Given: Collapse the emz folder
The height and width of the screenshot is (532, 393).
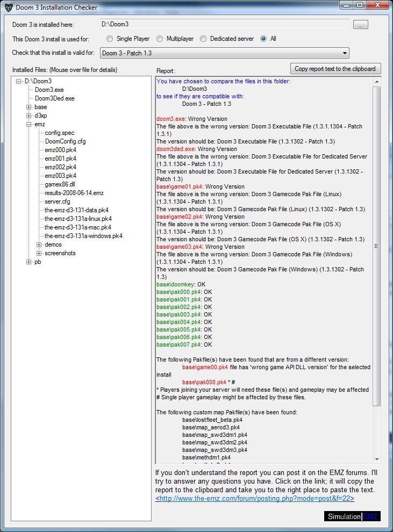Looking at the screenshot, I should coord(29,125).
